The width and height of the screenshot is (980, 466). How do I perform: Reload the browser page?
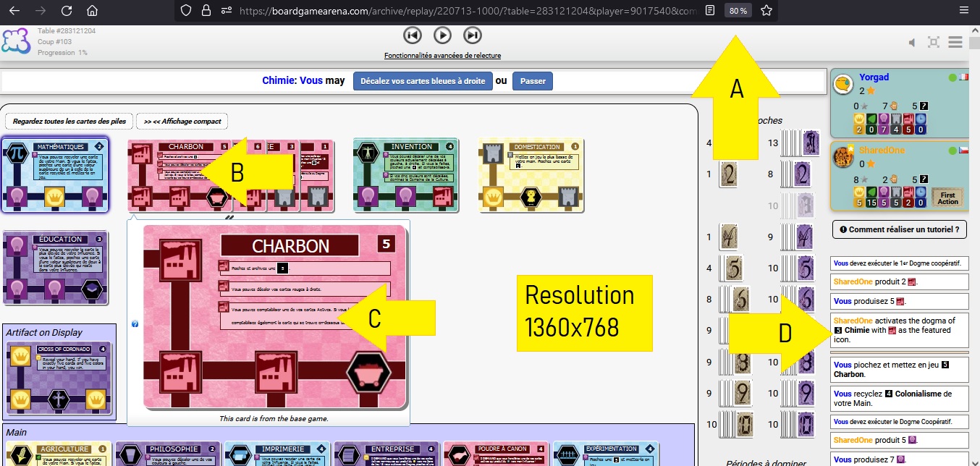pos(67,11)
